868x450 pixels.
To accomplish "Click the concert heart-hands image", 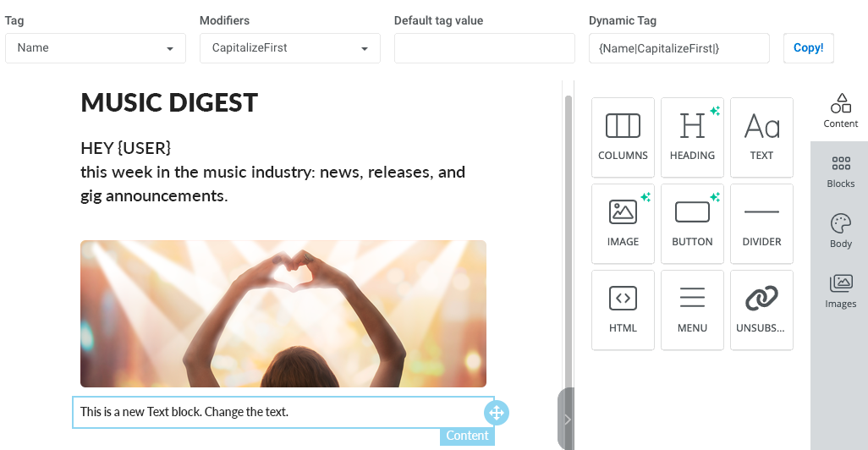I will click(x=283, y=314).
